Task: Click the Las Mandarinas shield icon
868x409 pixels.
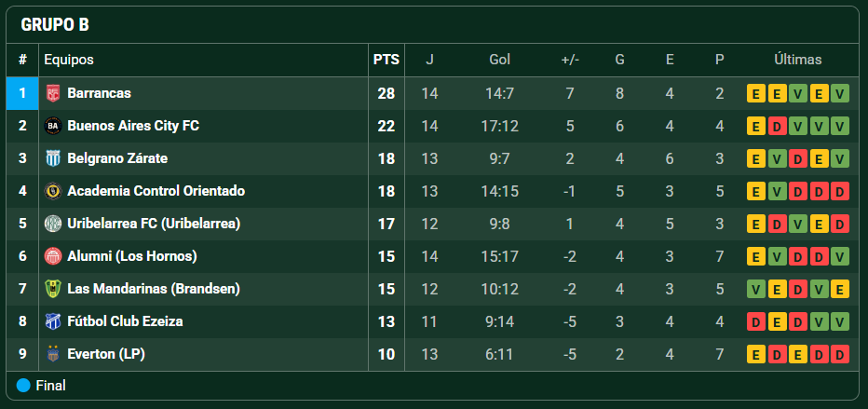Action: coord(52,289)
